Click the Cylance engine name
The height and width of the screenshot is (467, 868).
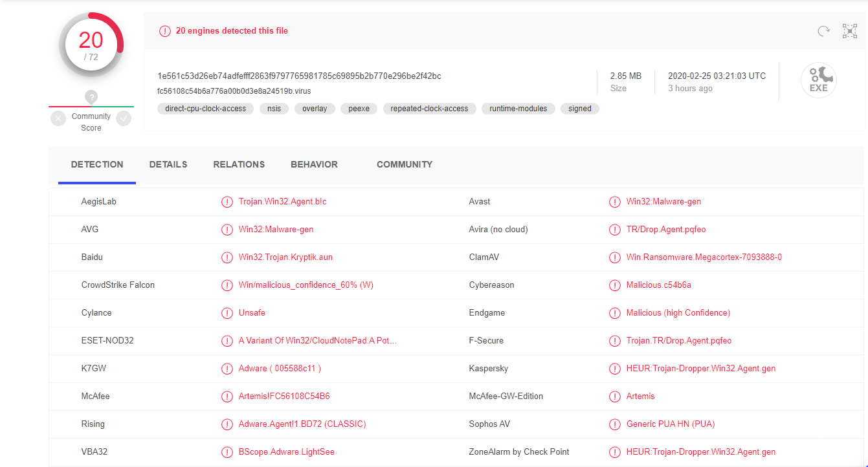[x=96, y=313]
